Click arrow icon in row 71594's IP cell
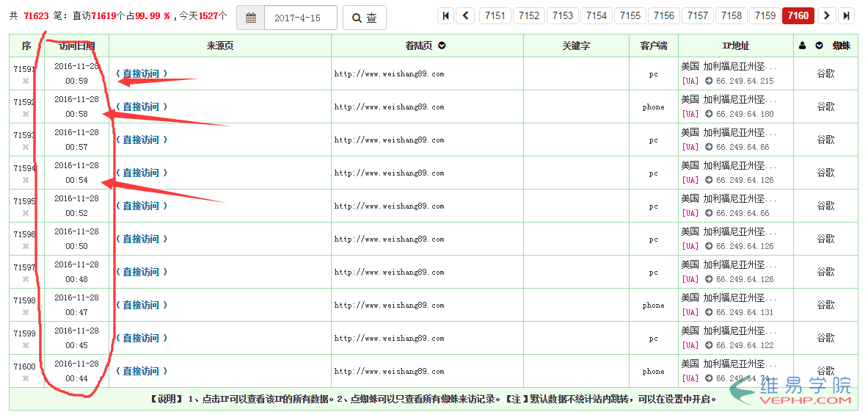The image size is (868, 415). coord(709,180)
